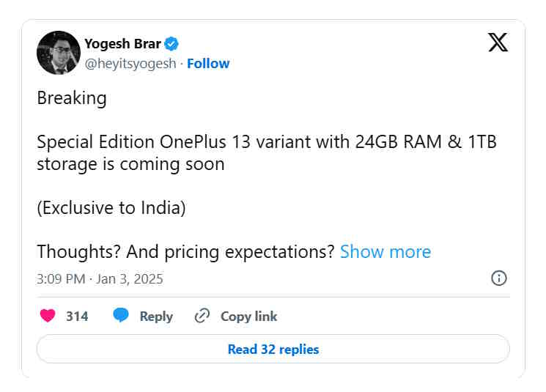Screen dimensions: 546x392
Task: Click the Yogesh Brar display name
Action: coord(122,44)
